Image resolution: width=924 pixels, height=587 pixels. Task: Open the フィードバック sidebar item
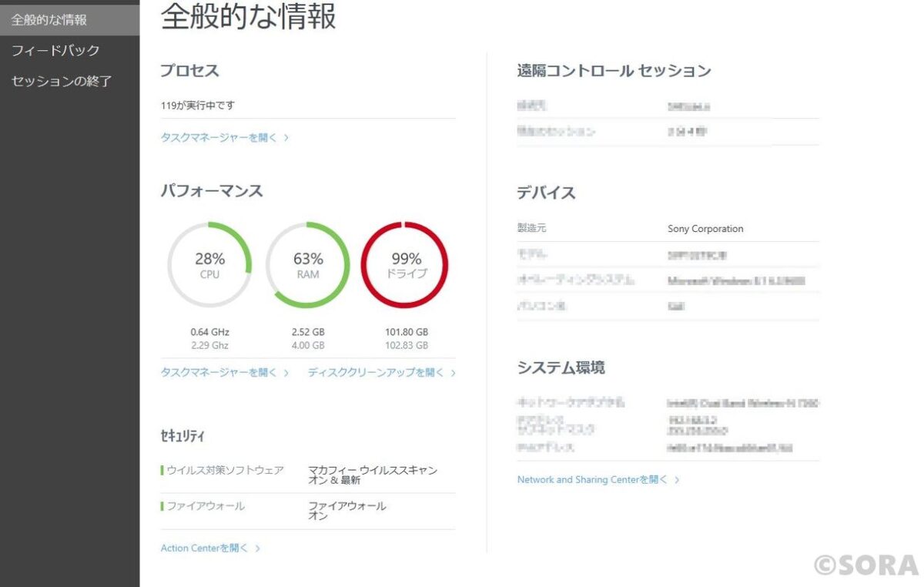tap(55, 51)
